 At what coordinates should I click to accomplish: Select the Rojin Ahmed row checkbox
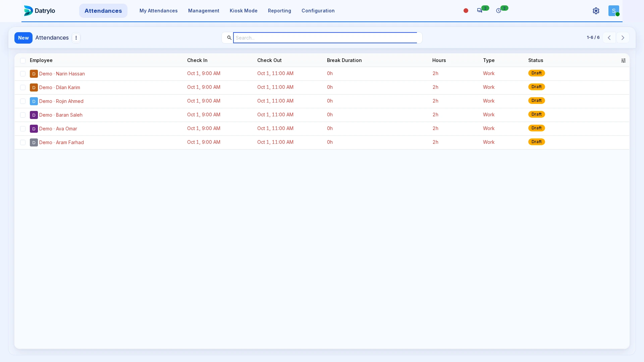tap(23, 101)
